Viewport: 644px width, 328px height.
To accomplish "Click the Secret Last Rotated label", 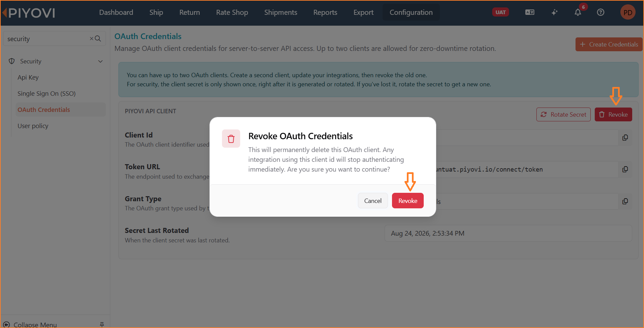I will (x=157, y=230).
